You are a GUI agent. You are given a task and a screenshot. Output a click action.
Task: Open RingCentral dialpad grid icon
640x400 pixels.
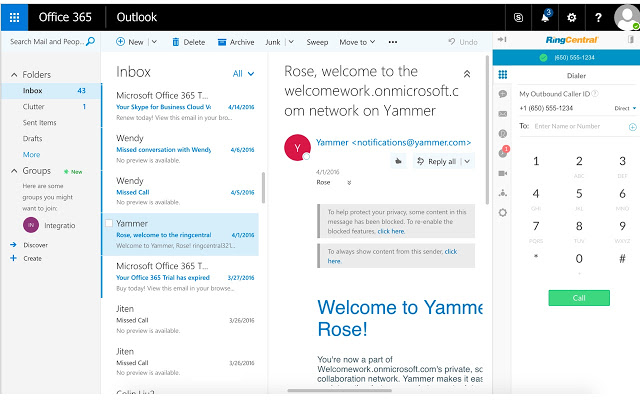click(503, 74)
